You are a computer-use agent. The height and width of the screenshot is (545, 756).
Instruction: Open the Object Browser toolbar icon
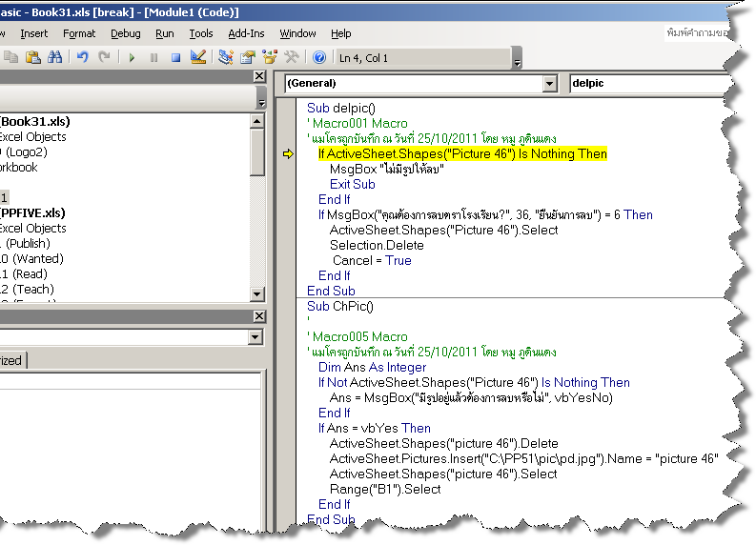coord(270,58)
